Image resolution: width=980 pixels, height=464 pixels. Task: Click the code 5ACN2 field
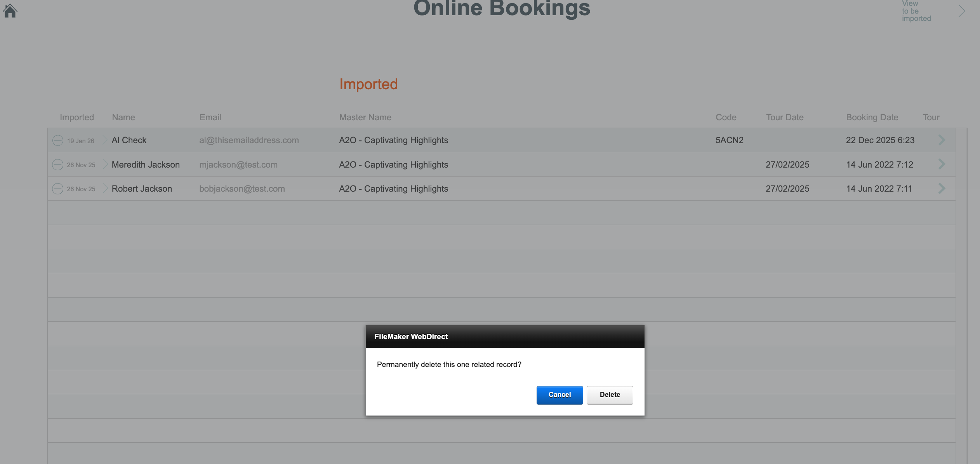pos(729,140)
